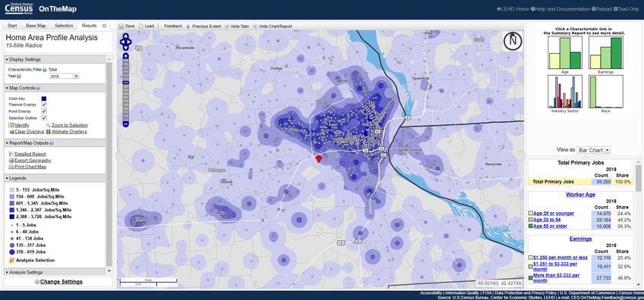The width and height of the screenshot is (644, 300).
Task: Switch to the Base Map tab
Action: point(36,26)
